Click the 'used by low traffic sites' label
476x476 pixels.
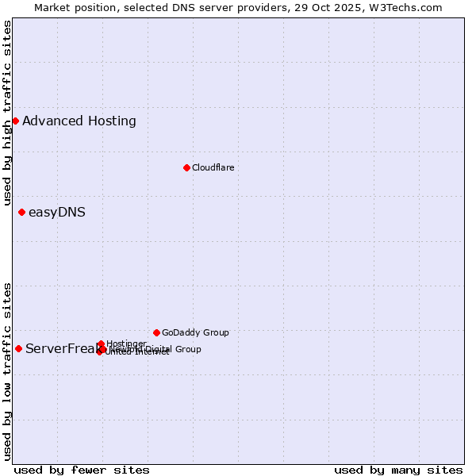click(x=7, y=370)
